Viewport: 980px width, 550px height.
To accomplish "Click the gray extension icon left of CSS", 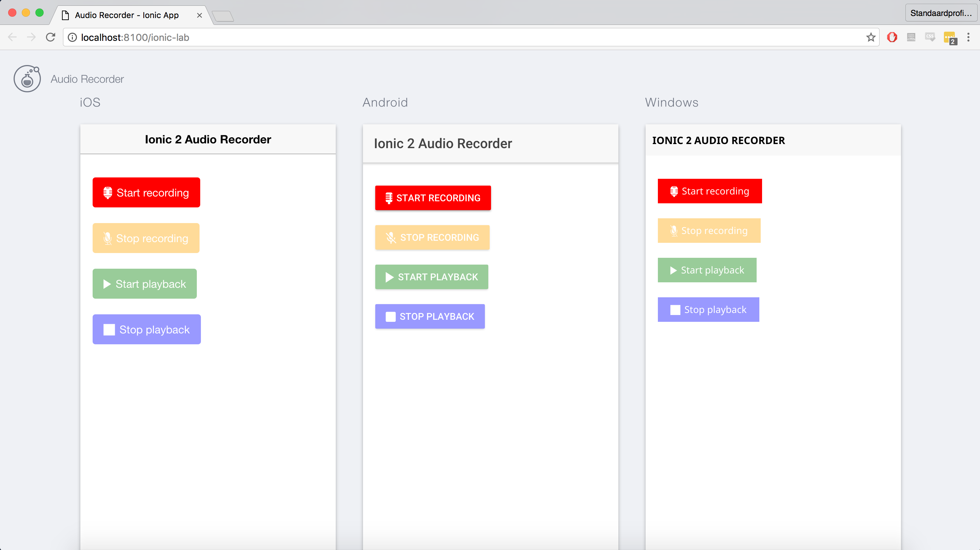I will click(x=911, y=37).
